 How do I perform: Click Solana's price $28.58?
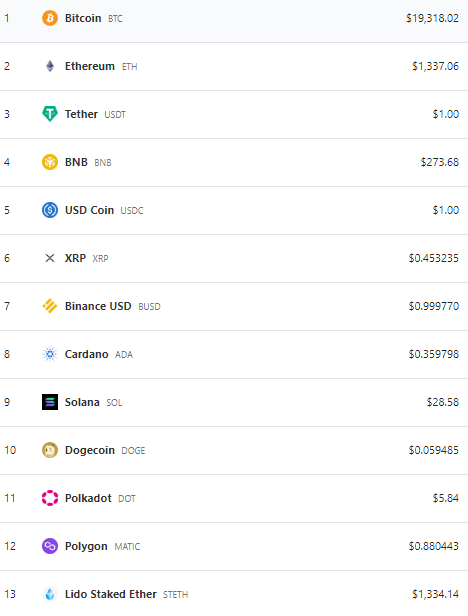[443, 402]
